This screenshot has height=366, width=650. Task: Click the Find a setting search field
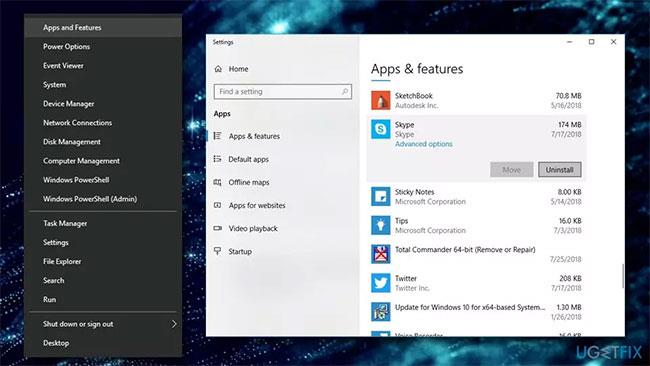283,92
